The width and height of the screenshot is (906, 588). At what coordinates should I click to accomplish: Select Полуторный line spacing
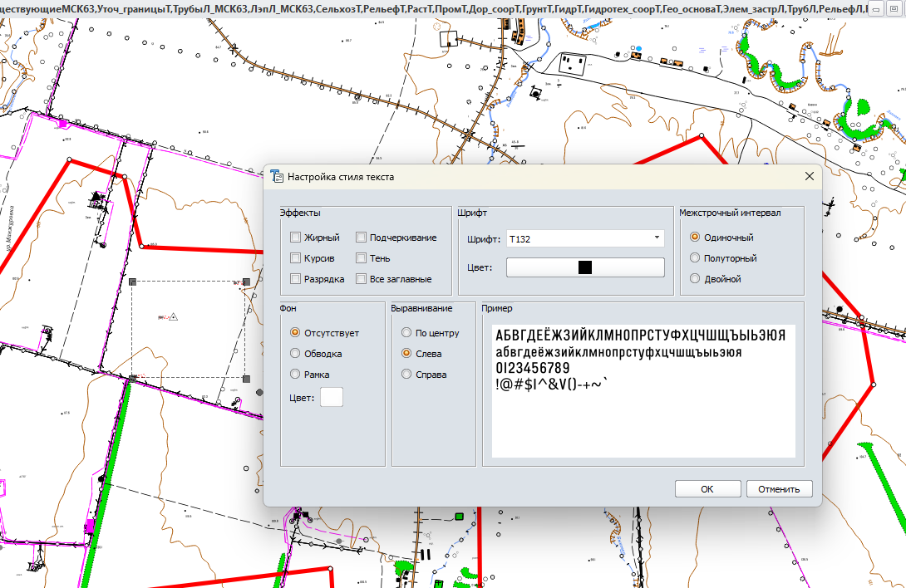695,258
